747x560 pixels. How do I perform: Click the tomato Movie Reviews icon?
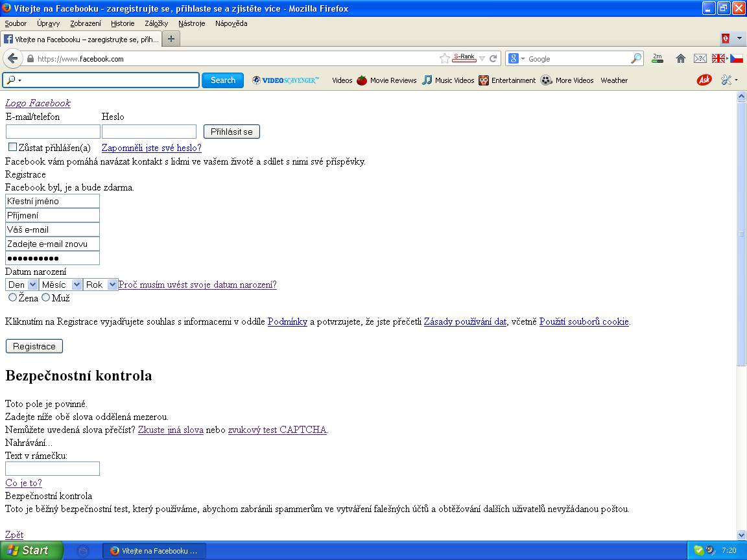pyautogui.click(x=362, y=80)
